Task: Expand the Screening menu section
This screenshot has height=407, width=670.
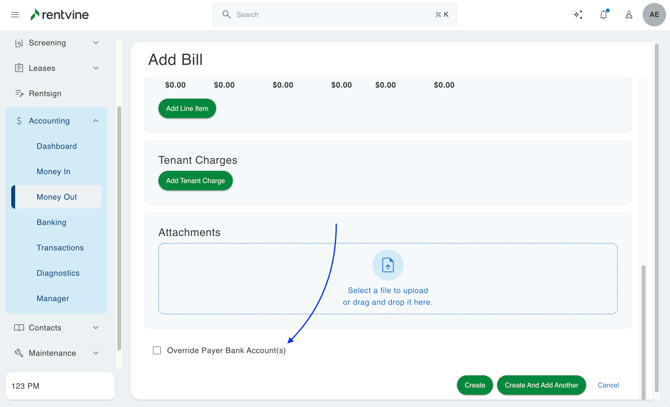Action: tap(96, 43)
